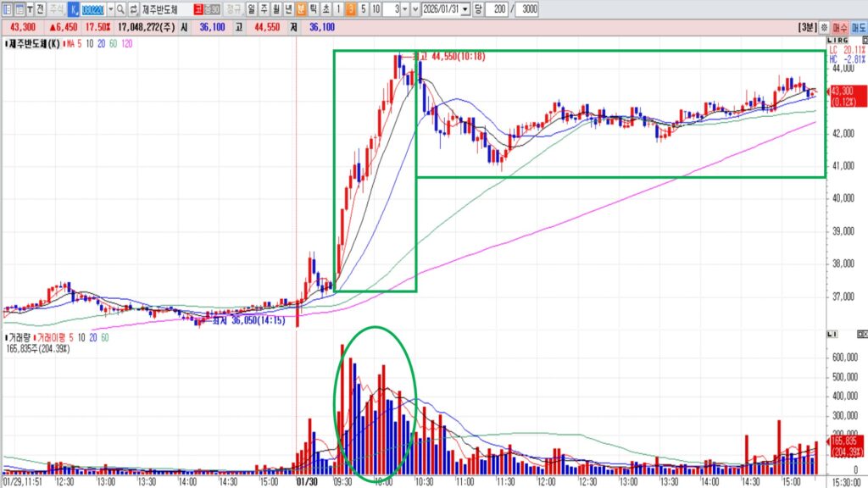Click the refresh/swap arrows icon beside search
Viewport: 868px width, 488px height.
[x=133, y=8]
